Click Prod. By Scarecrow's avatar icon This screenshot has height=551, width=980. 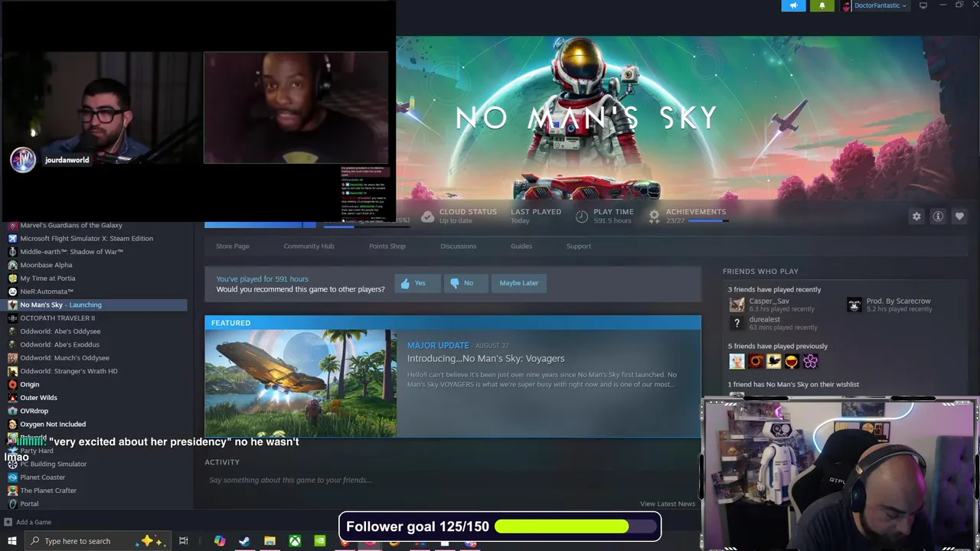click(854, 305)
